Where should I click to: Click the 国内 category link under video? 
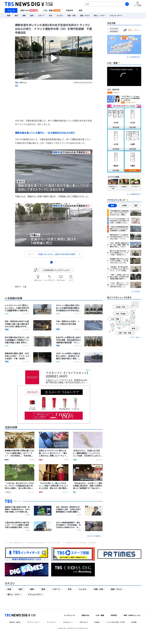click(16, 86)
